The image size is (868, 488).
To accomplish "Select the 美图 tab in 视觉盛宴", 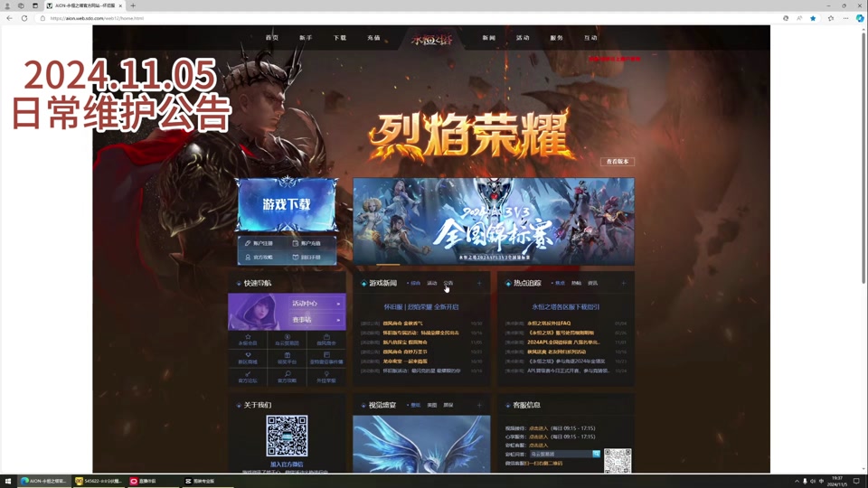I will (432, 405).
